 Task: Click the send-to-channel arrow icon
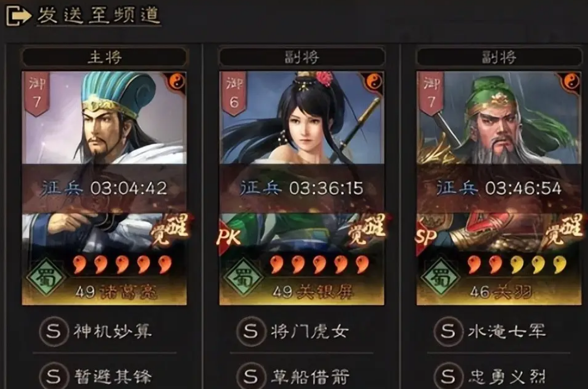pos(18,15)
